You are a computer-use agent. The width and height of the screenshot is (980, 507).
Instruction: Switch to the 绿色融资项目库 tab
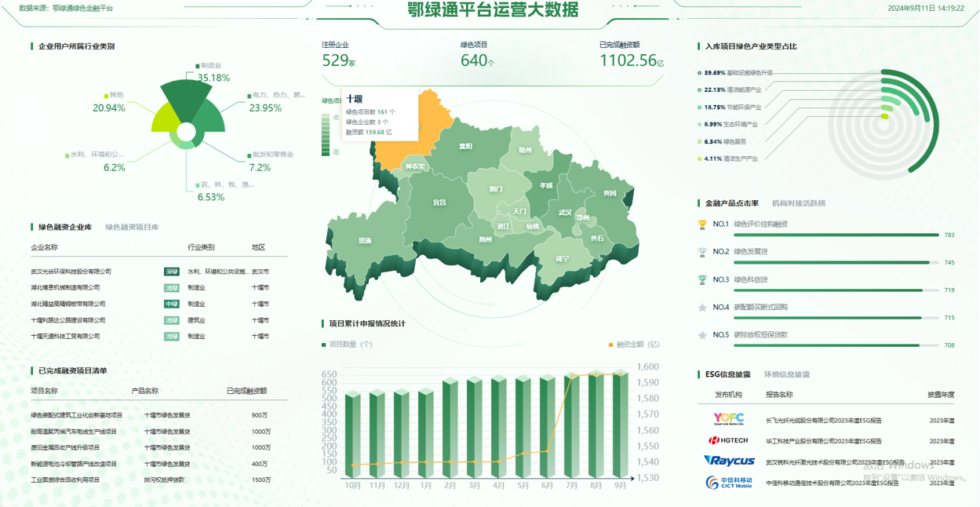click(x=132, y=228)
